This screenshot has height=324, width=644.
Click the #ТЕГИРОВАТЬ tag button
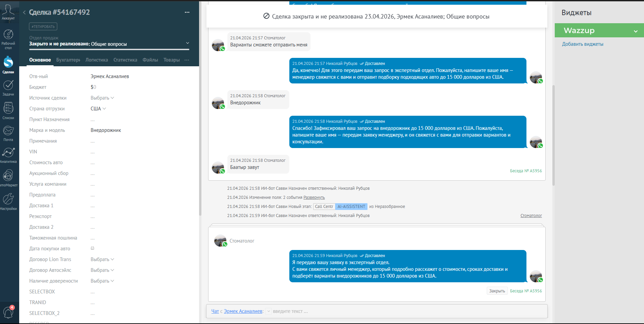43,27
